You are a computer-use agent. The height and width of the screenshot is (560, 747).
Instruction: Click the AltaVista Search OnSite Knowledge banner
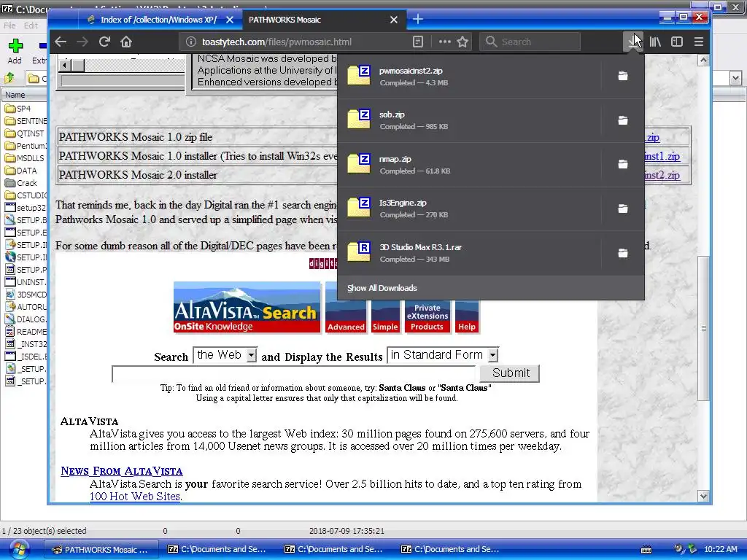[247, 307]
